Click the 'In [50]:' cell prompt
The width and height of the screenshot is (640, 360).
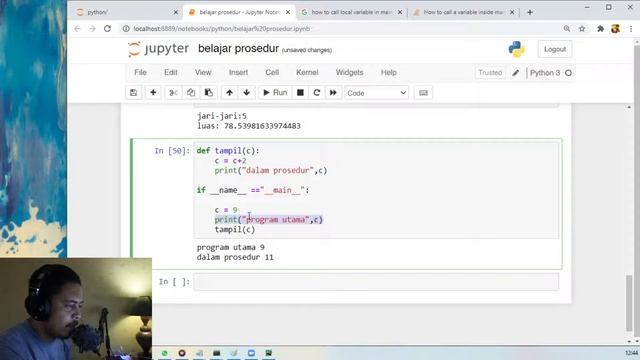(x=172, y=151)
